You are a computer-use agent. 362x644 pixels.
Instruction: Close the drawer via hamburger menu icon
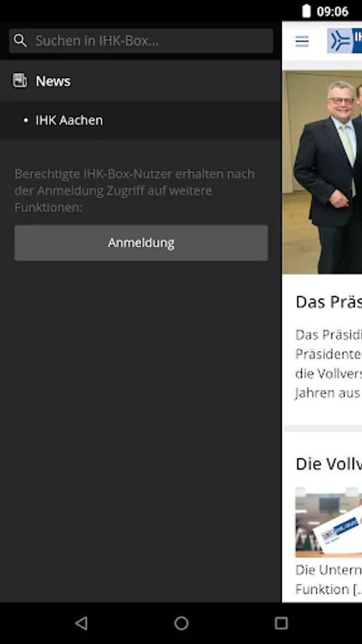click(x=302, y=41)
